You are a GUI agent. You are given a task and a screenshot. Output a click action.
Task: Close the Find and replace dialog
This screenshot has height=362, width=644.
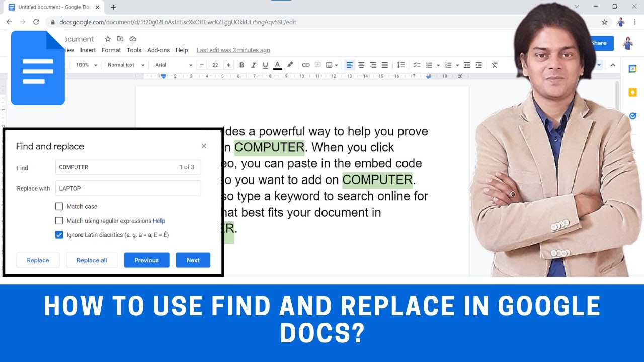click(x=204, y=146)
